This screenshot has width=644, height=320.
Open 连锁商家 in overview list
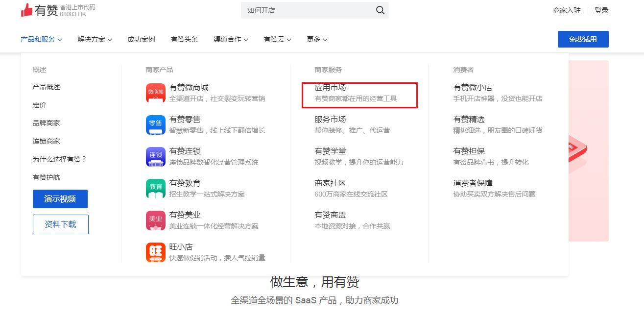(47, 141)
